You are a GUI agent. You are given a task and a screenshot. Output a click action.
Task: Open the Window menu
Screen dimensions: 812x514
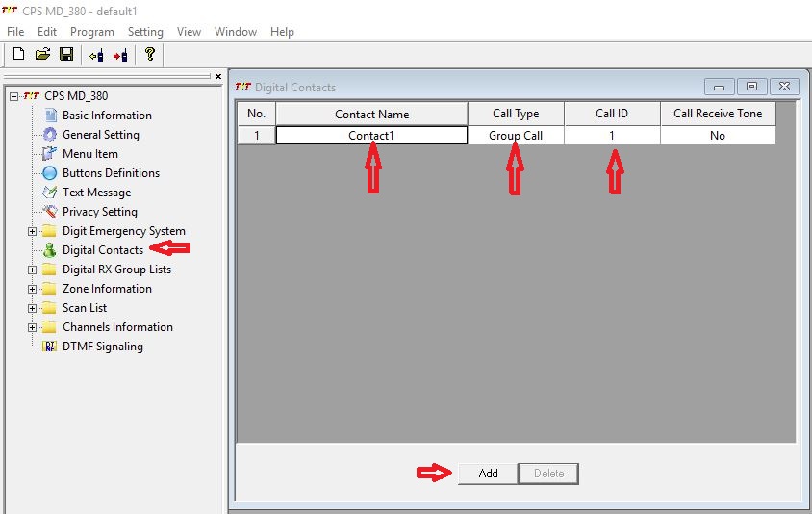click(236, 32)
